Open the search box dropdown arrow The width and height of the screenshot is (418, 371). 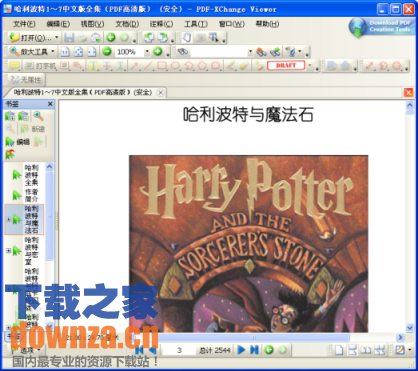tap(250, 52)
